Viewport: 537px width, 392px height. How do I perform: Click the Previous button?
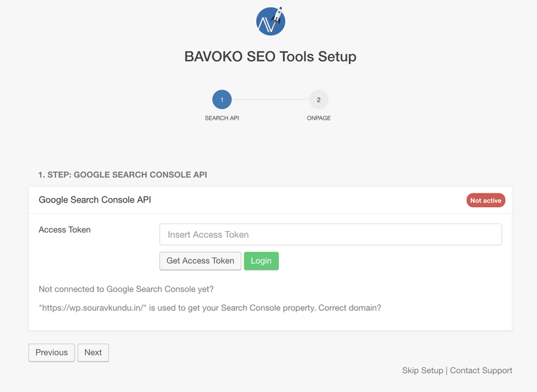click(52, 353)
